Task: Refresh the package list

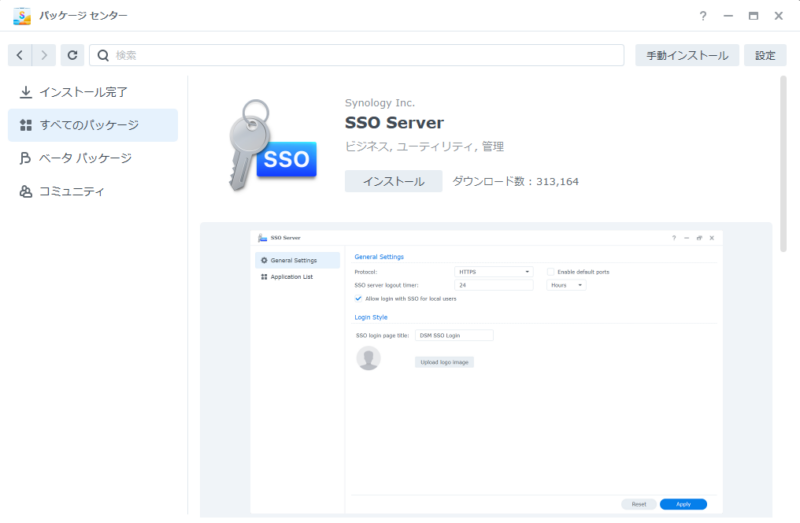Action: [72, 55]
